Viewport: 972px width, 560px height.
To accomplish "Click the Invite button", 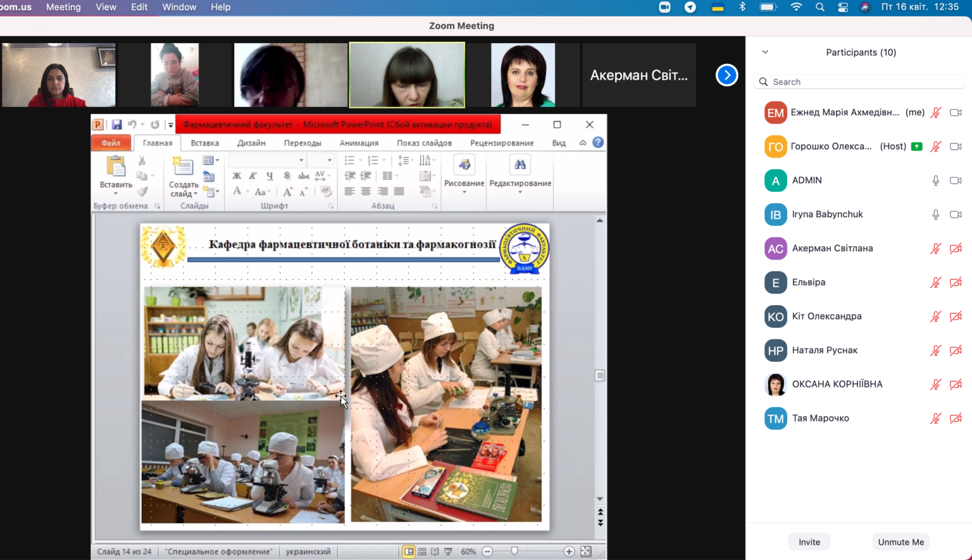I will point(809,542).
